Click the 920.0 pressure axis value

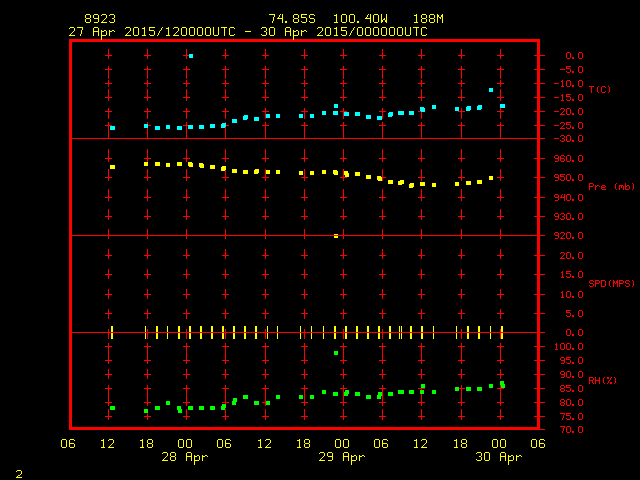pos(569,236)
